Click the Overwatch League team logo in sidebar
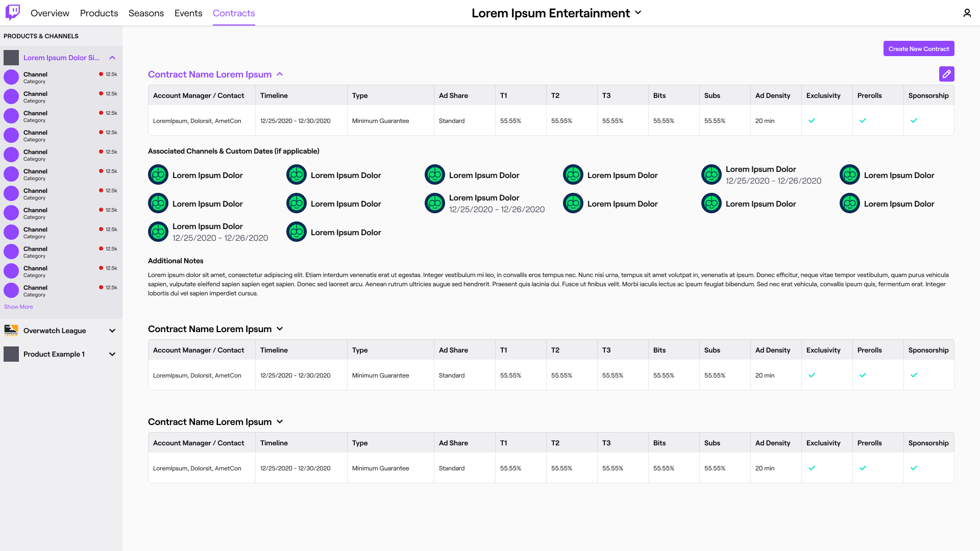Viewport: 980px width, 551px height. (x=11, y=331)
